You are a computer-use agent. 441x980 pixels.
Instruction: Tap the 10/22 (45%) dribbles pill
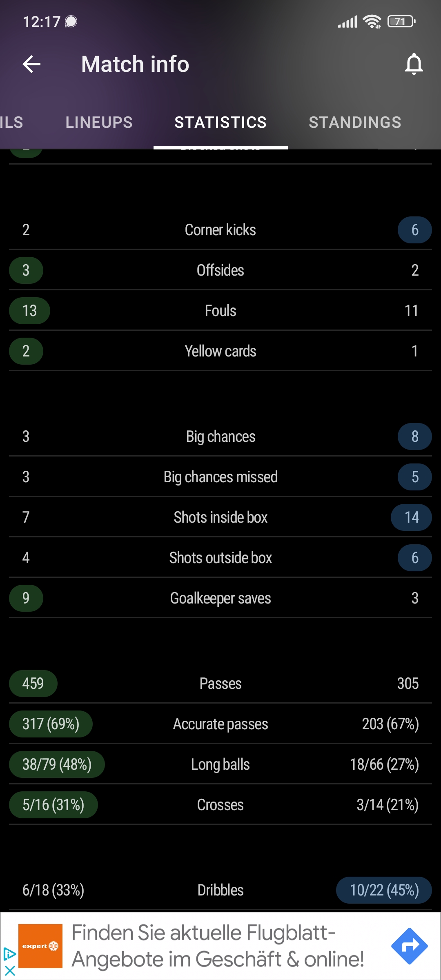[384, 890]
